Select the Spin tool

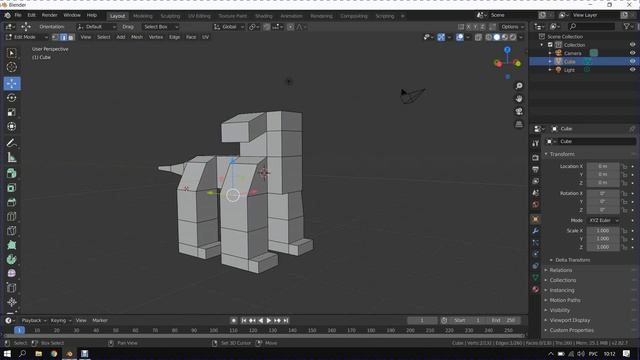click(x=11, y=259)
